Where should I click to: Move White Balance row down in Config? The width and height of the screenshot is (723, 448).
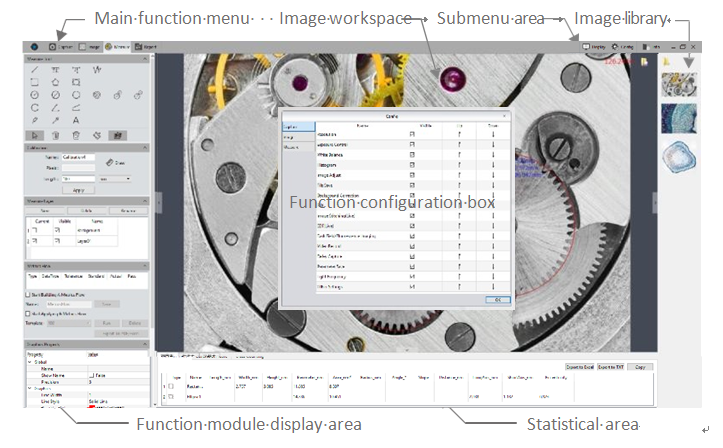pyautogui.click(x=493, y=155)
